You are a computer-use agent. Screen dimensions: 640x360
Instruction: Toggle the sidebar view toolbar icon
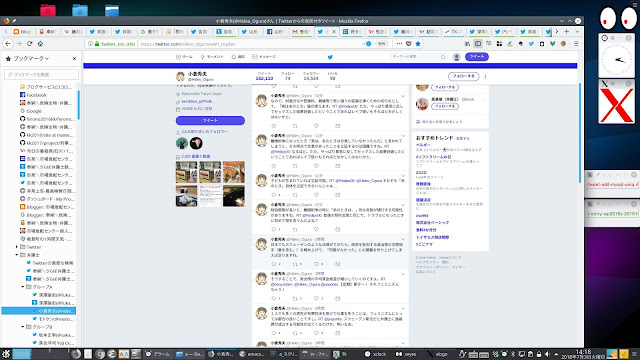pyautogui.click(x=478, y=44)
